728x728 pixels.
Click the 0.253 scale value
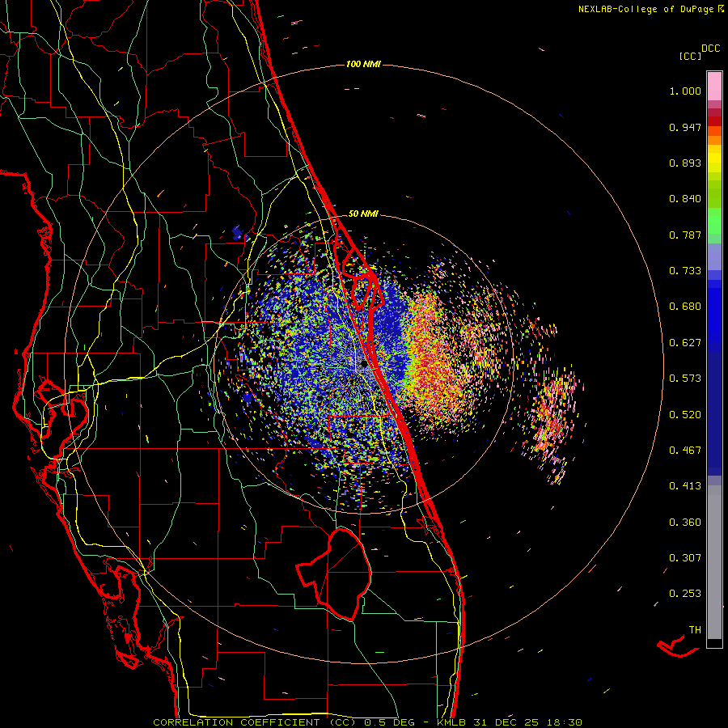(x=685, y=594)
